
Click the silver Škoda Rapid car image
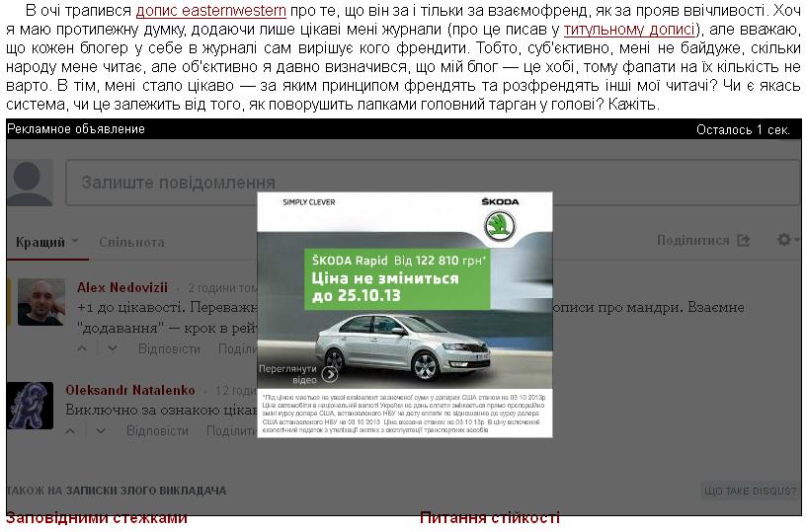pos(402,346)
